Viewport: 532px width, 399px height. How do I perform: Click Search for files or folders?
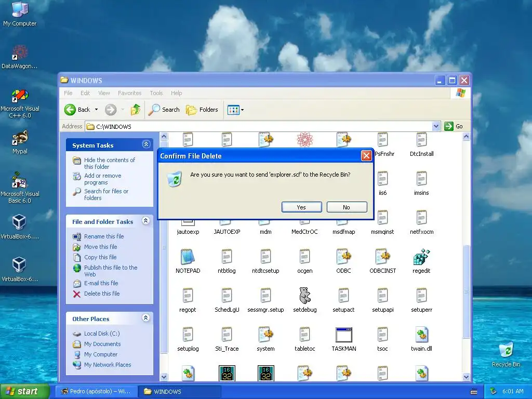click(106, 194)
